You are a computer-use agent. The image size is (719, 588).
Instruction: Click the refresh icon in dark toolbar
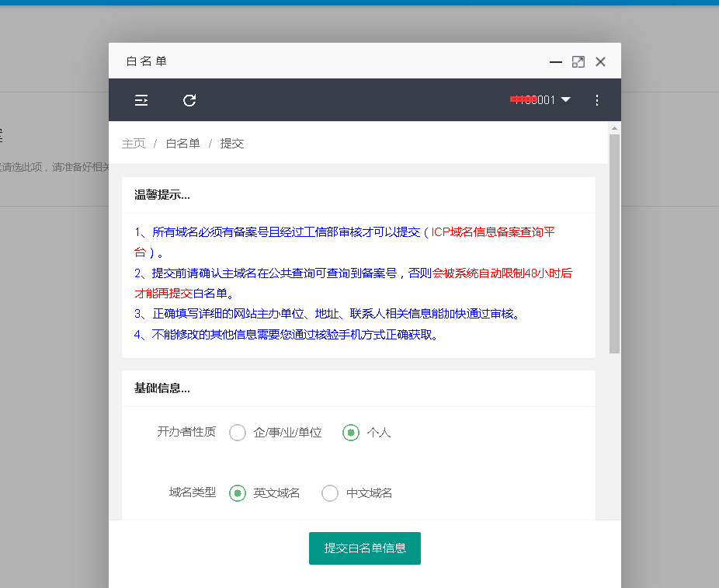point(189,100)
